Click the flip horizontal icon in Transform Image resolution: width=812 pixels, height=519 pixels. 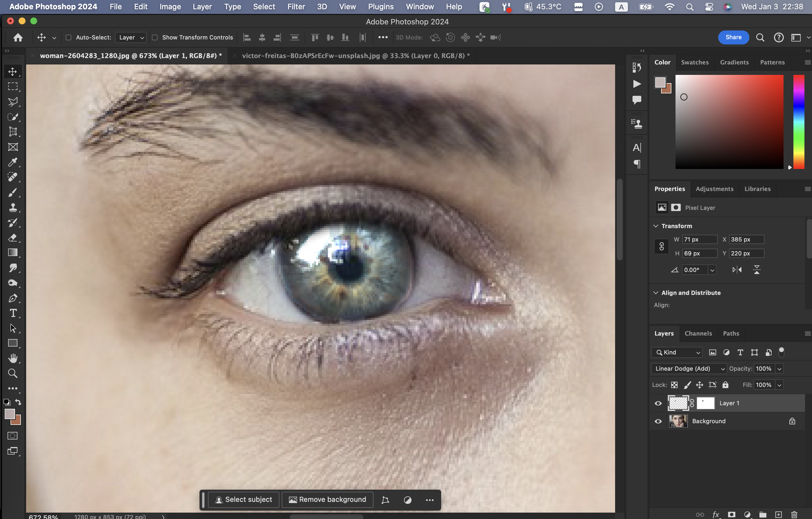[x=737, y=270]
